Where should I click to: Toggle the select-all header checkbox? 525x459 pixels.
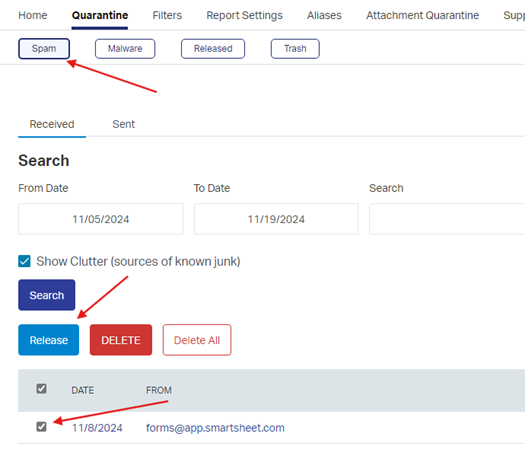42,389
